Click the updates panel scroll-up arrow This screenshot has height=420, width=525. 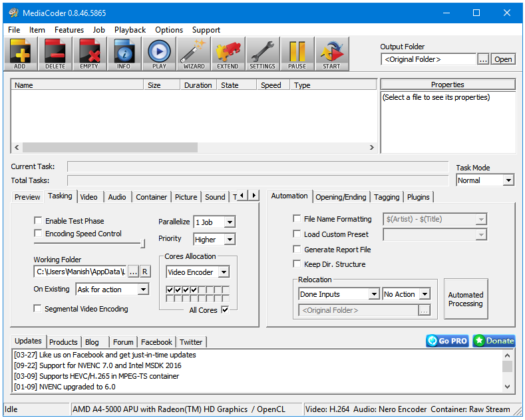[x=507, y=355]
